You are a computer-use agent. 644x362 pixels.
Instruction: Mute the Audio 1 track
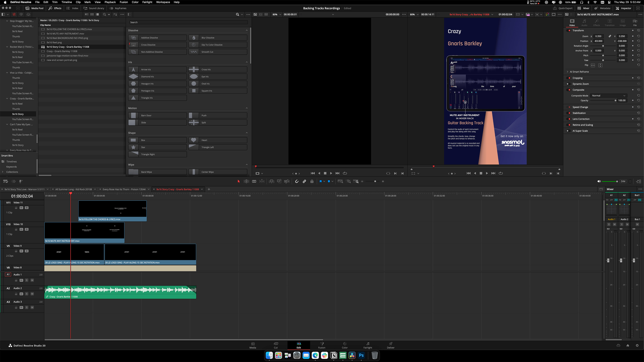[32, 280]
